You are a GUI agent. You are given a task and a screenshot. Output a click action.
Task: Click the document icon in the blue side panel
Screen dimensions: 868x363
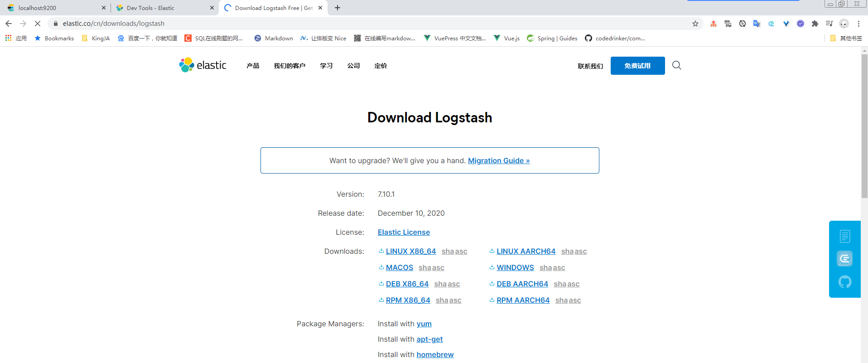coord(845,236)
